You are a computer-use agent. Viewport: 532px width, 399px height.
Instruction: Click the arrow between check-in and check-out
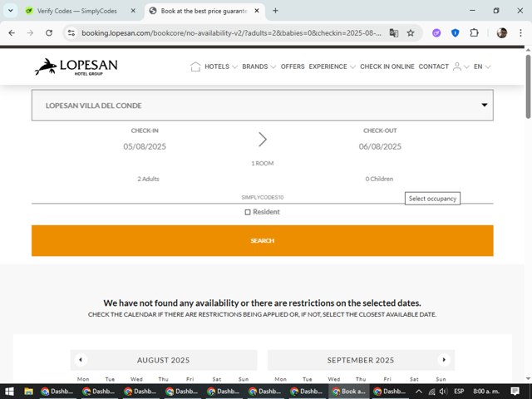263,140
